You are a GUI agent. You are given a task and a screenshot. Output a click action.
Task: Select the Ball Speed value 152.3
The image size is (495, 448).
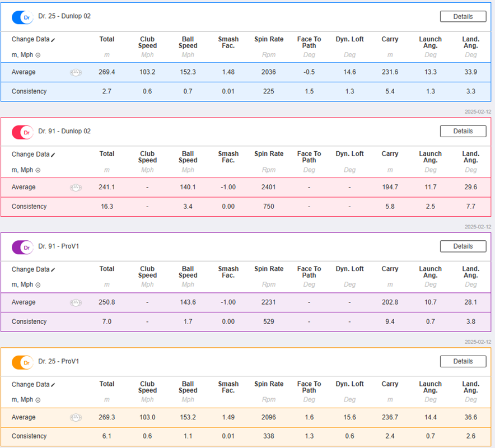pyautogui.click(x=188, y=72)
